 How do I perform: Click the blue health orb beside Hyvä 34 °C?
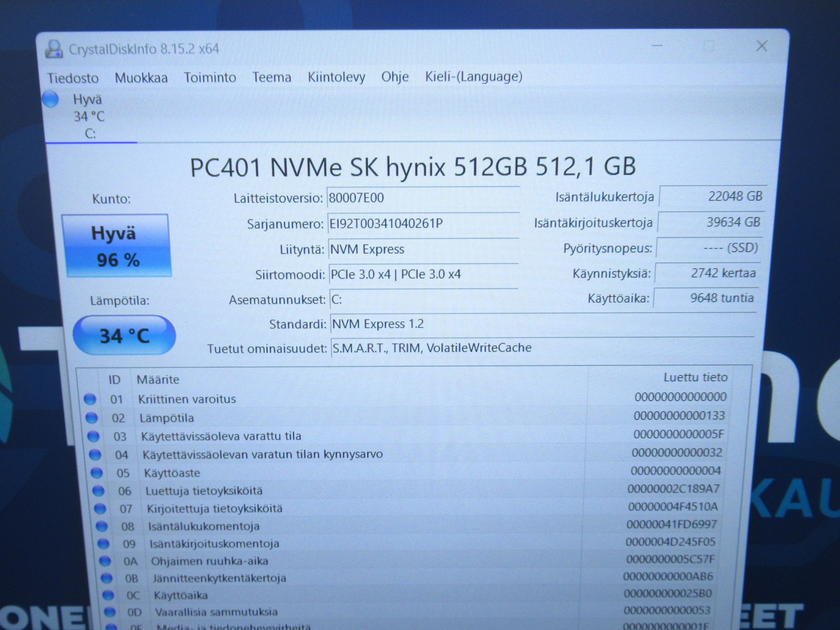coord(51,99)
